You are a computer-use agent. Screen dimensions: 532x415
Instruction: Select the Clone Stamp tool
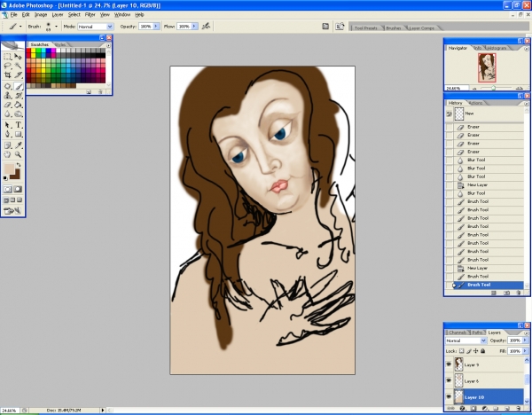tap(7, 96)
